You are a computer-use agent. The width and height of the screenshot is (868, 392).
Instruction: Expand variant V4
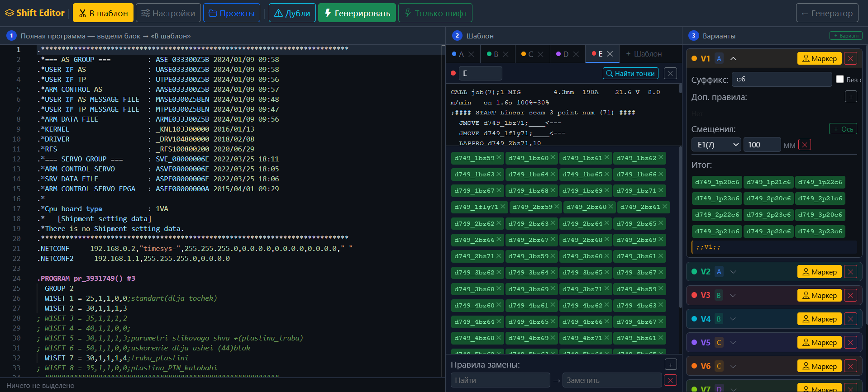point(733,319)
